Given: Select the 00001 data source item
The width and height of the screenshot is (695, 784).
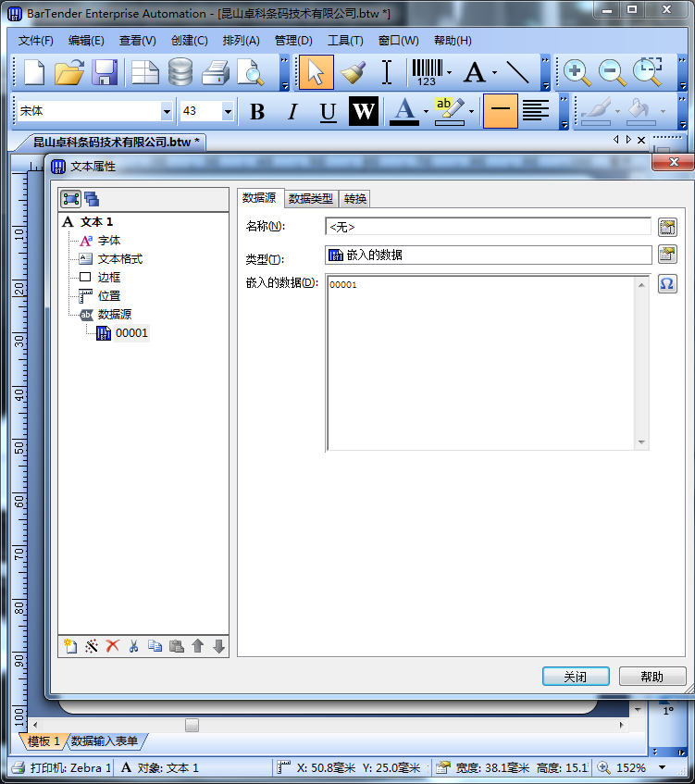Looking at the screenshot, I should [x=131, y=333].
